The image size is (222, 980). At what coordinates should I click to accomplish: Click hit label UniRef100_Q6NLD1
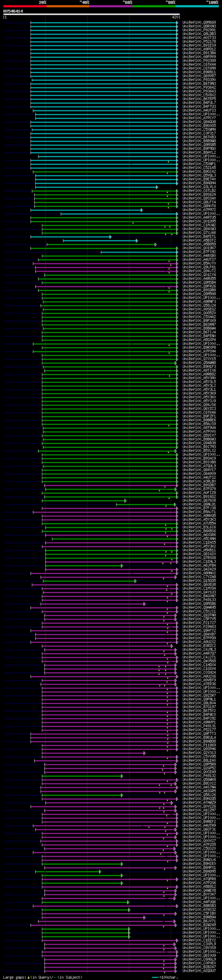click(199, 504)
